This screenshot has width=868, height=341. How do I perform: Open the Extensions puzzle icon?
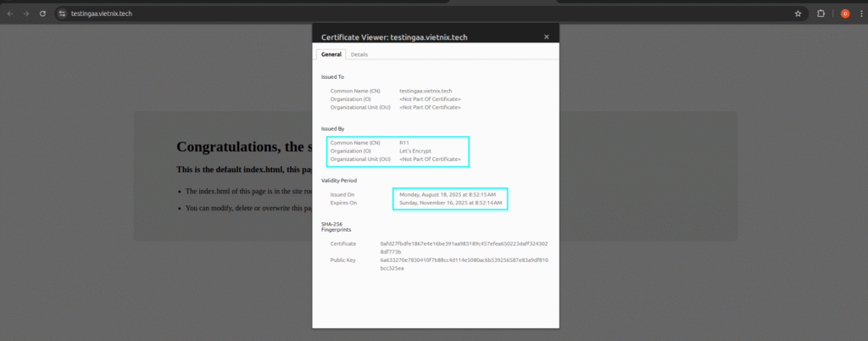[x=821, y=14]
